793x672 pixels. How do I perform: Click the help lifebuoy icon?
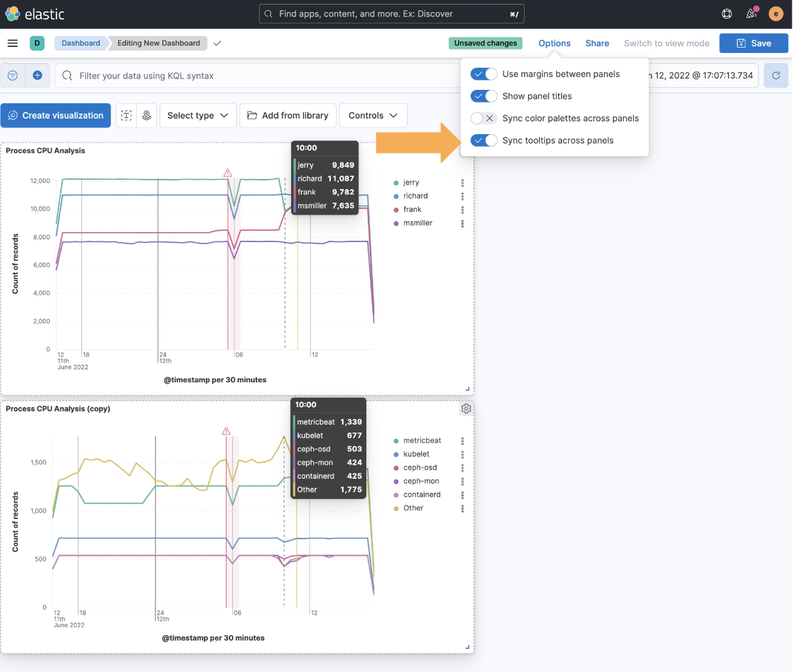pyautogui.click(x=727, y=13)
